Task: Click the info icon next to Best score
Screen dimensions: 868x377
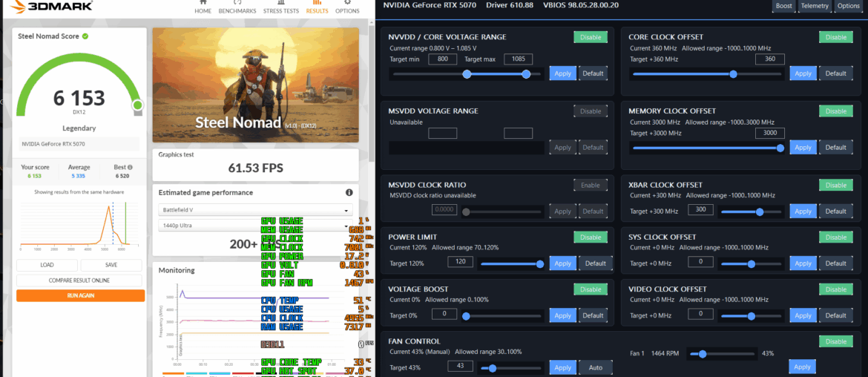Action: tap(130, 167)
